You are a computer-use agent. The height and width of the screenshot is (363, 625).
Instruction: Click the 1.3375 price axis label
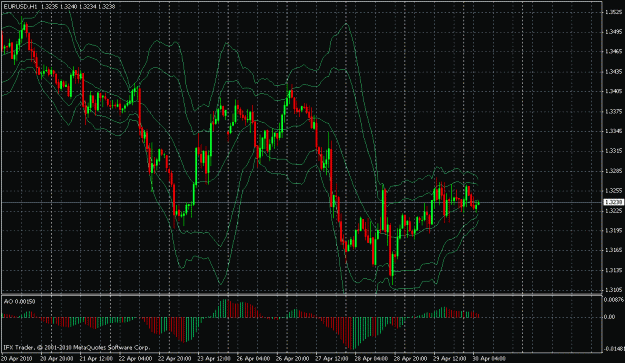click(x=613, y=111)
